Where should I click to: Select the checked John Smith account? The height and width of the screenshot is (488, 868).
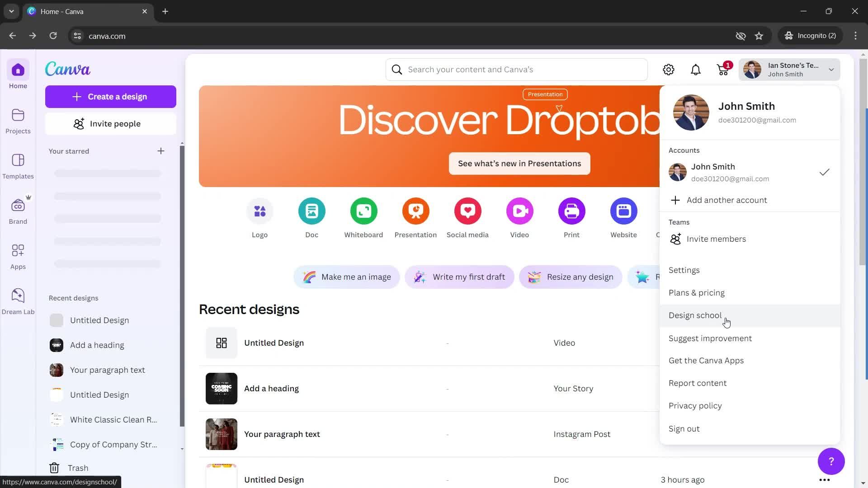(x=750, y=172)
